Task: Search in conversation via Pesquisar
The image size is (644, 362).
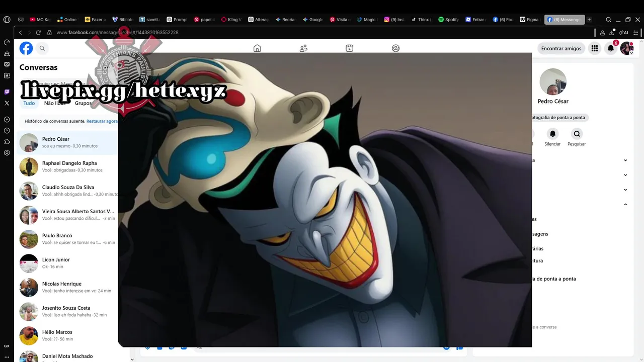Action: [x=577, y=134]
